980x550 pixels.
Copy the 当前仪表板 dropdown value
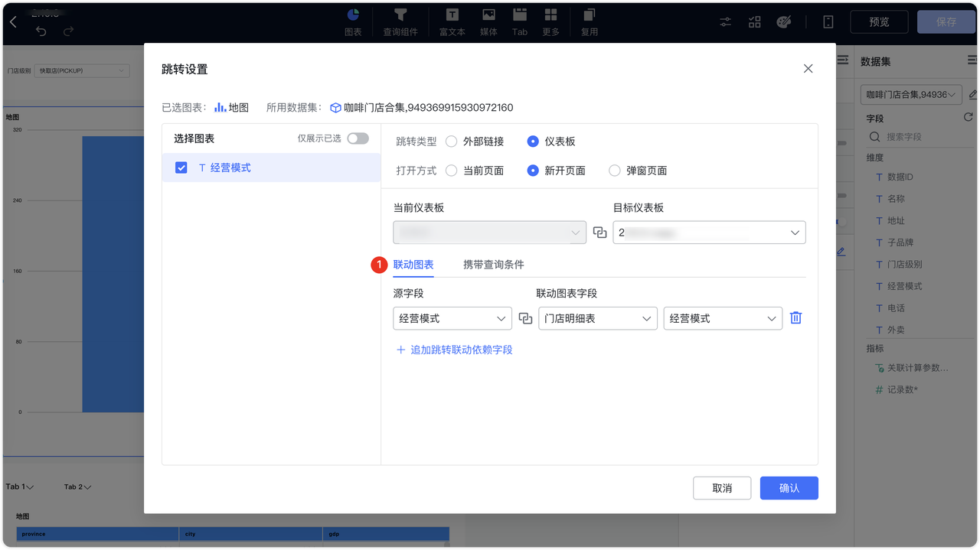click(x=599, y=233)
